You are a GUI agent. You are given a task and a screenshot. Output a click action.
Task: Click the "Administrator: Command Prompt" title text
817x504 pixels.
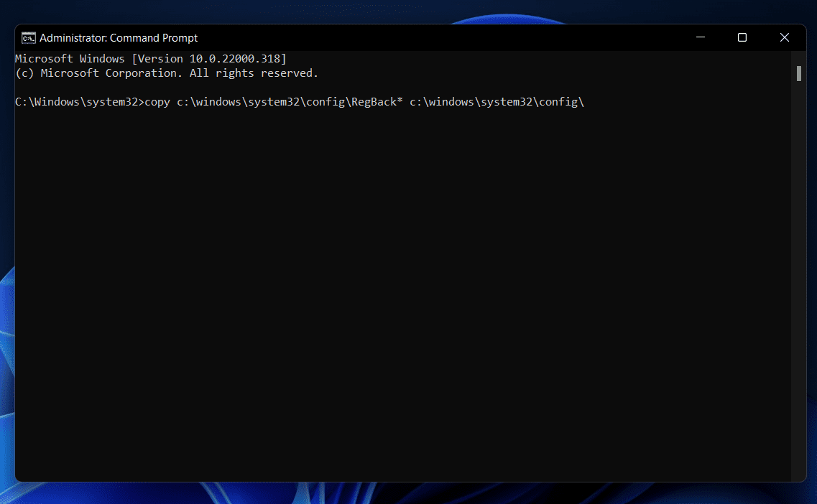click(x=119, y=38)
